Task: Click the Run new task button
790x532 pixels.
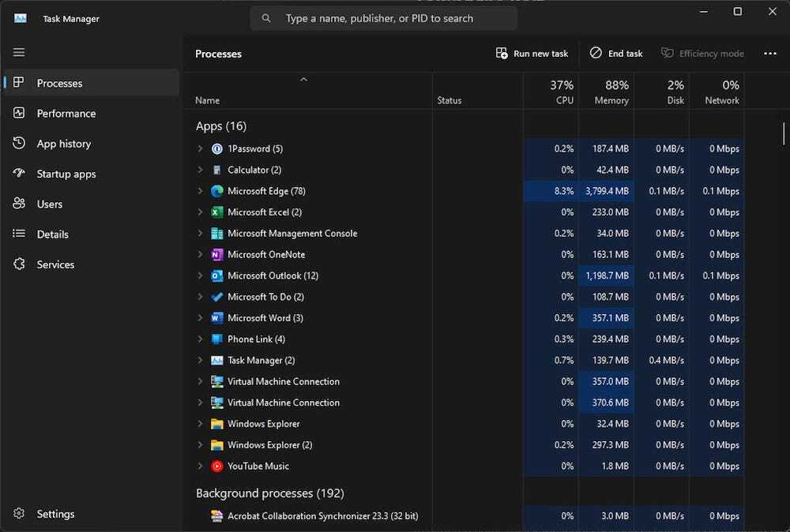Action: 532,54
